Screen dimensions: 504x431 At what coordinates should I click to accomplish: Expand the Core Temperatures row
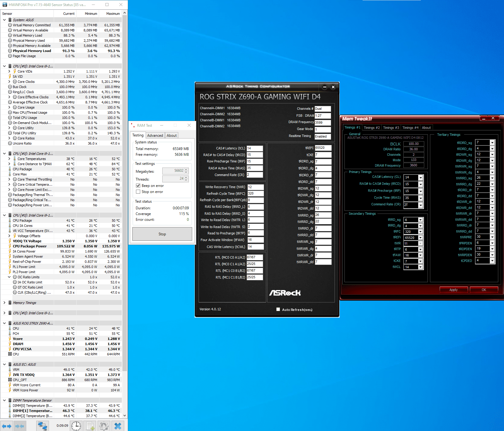coord(9,159)
